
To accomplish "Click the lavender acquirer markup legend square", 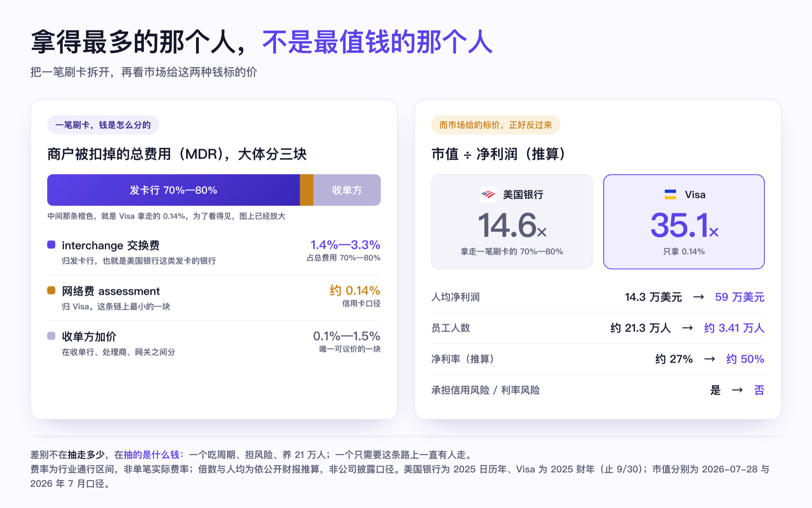I will [x=51, y=336].
